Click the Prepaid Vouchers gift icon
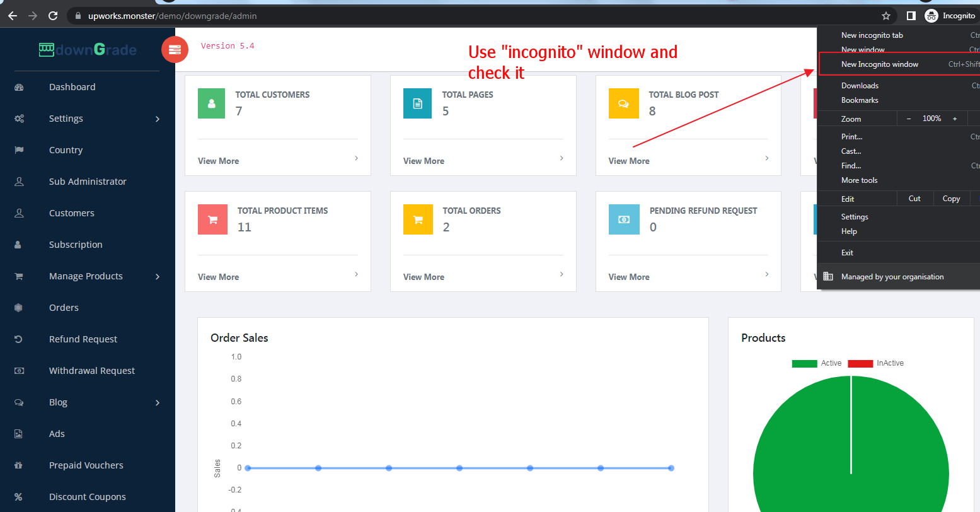 coord(18,465)
